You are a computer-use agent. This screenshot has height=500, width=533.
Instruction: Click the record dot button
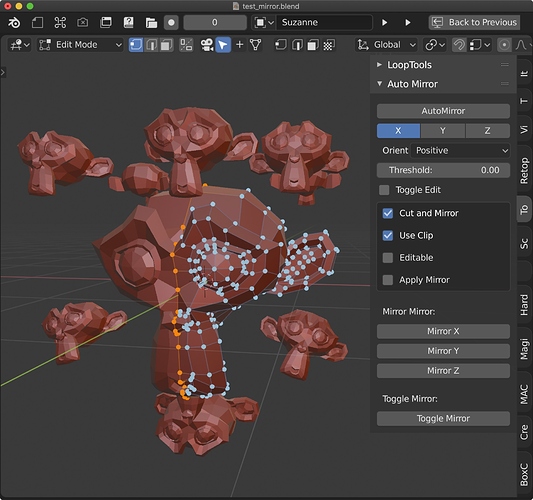(x=171, y=23)
